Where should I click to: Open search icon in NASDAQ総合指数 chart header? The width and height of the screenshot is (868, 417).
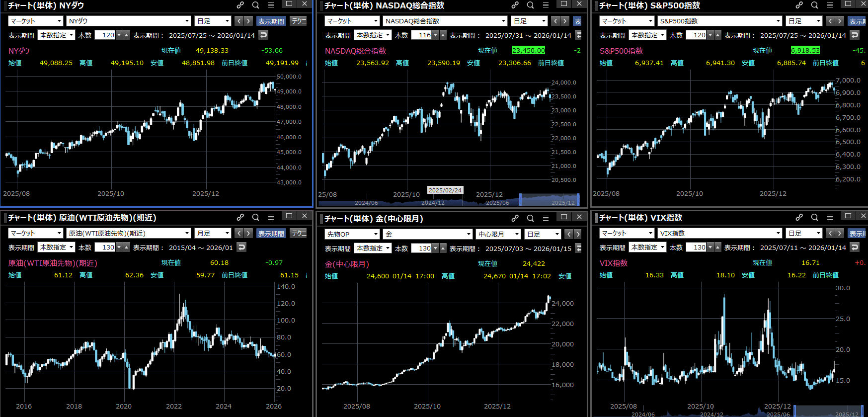(530, 5)
